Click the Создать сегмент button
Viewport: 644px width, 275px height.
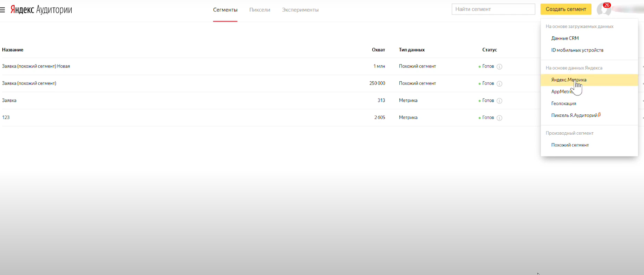coord(566,9)
